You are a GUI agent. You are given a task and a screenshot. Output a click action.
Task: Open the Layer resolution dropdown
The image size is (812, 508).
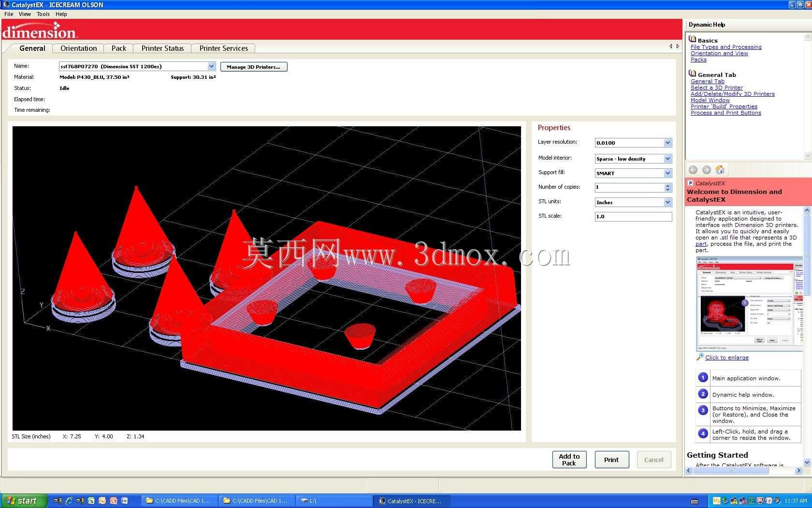tap(667, 143)
